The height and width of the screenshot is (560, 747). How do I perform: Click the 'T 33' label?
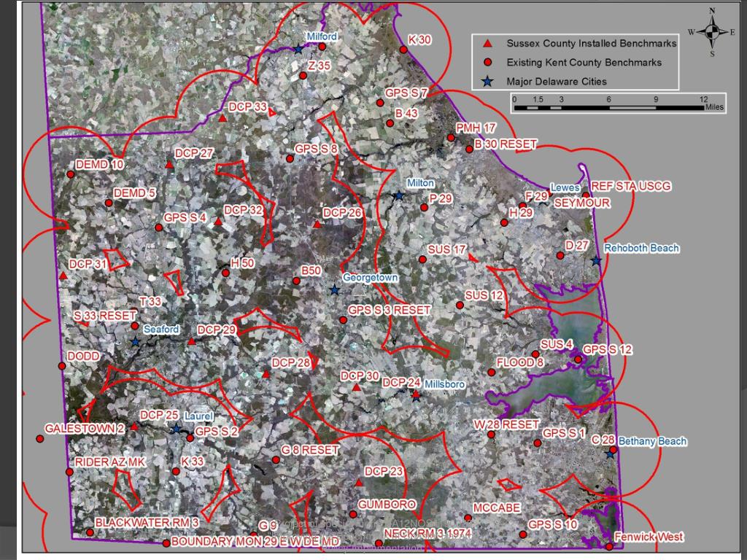[150, 301]
